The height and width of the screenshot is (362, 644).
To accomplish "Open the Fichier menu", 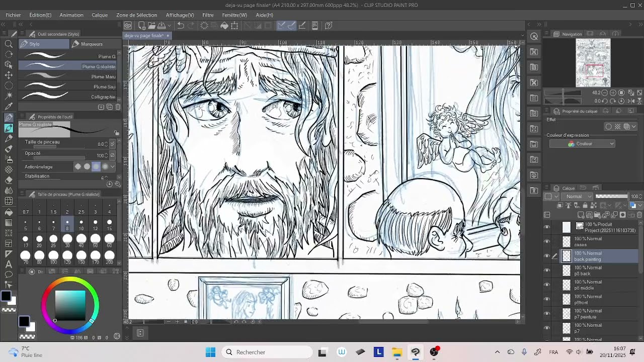I will [x=13, y=15].
